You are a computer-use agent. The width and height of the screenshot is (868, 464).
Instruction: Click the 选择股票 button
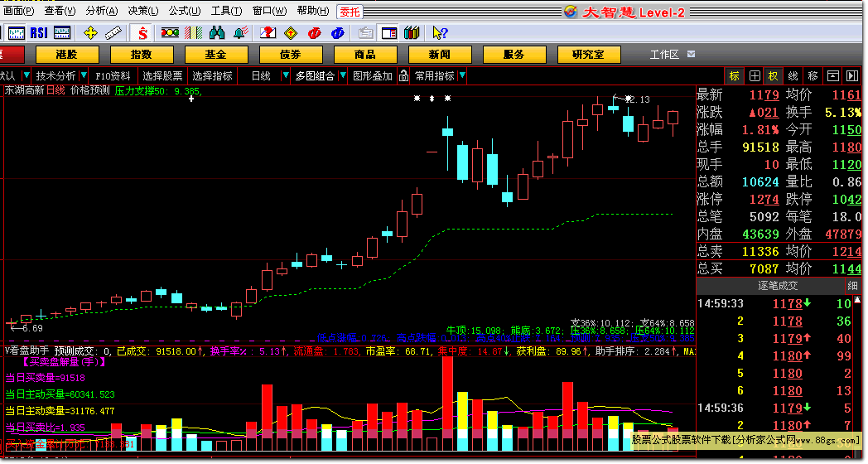click(162, 76)
